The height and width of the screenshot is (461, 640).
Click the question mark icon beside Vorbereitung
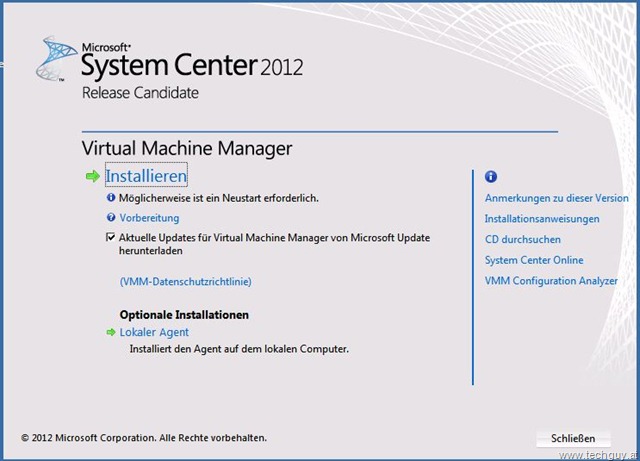tap(111, 218)
